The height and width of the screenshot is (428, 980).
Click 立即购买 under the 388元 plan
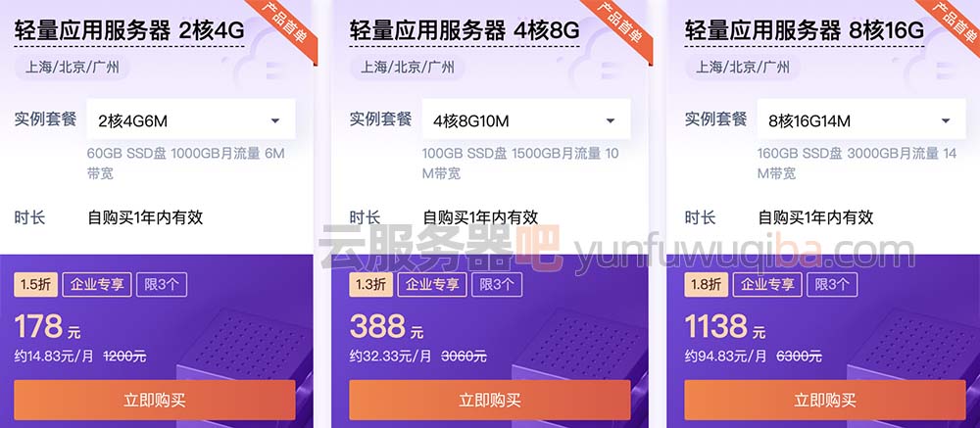[489, 400]
